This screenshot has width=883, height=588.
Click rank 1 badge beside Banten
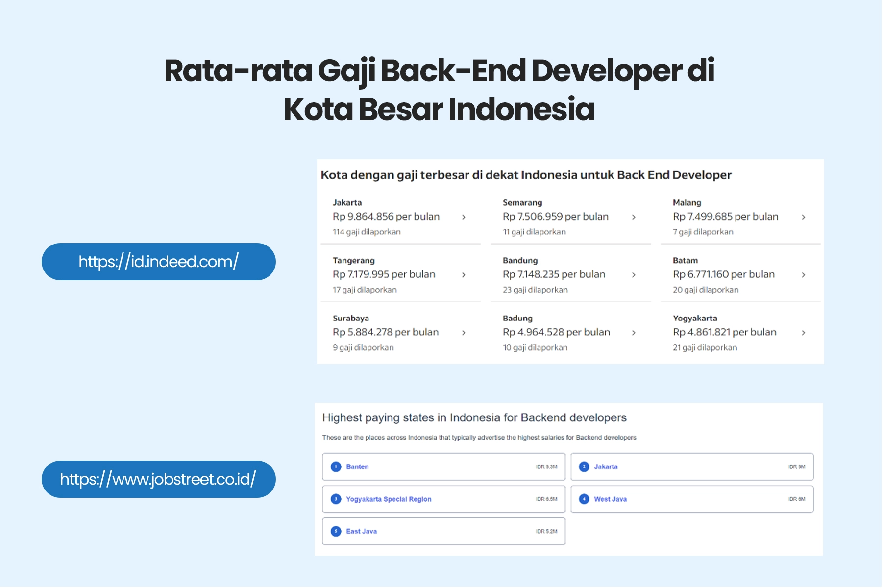336,466
